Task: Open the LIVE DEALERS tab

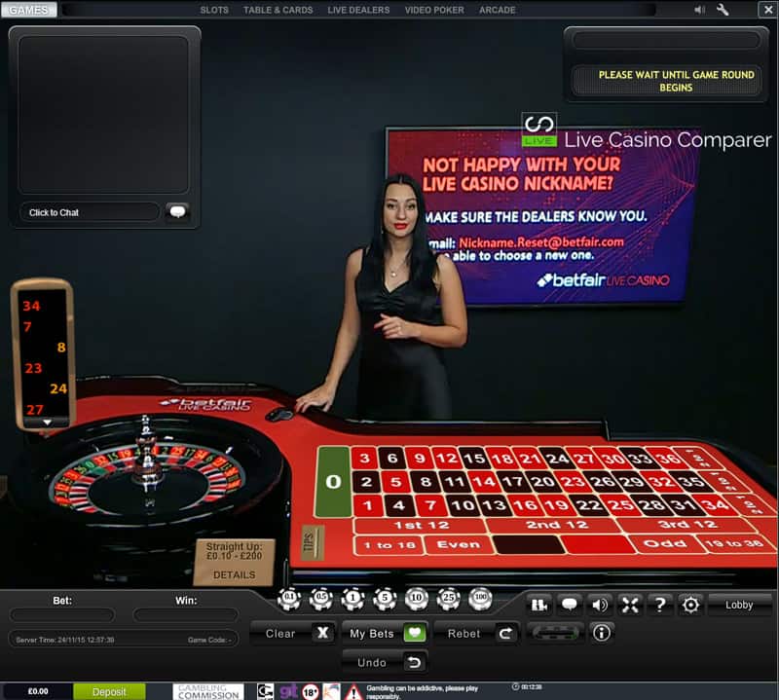Action: click(x=358, y=10)
